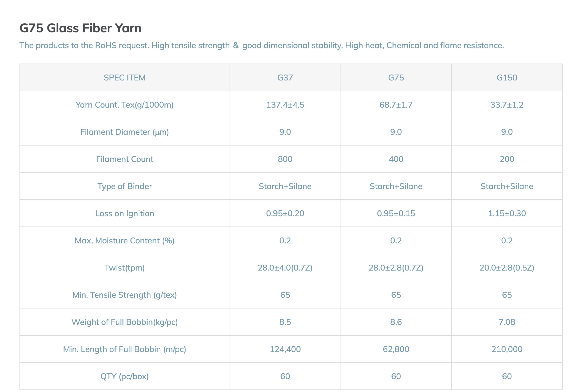576x392 pixels.
Task: Click the RoHS product description text
Action: (x=261, y=45)
